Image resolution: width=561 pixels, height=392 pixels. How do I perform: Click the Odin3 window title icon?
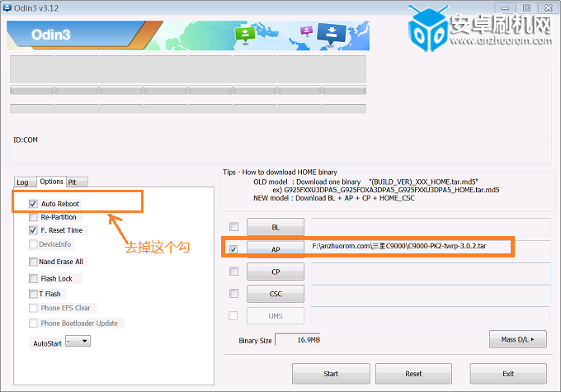pyautogui.click(x=7, y=8)
